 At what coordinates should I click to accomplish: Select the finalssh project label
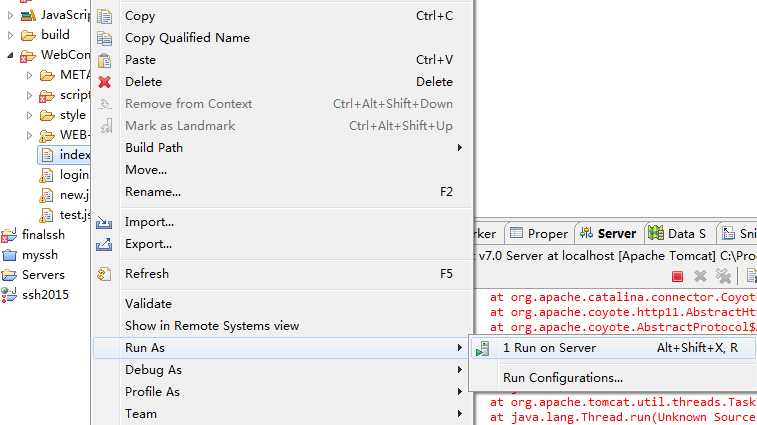coord(43,235)
